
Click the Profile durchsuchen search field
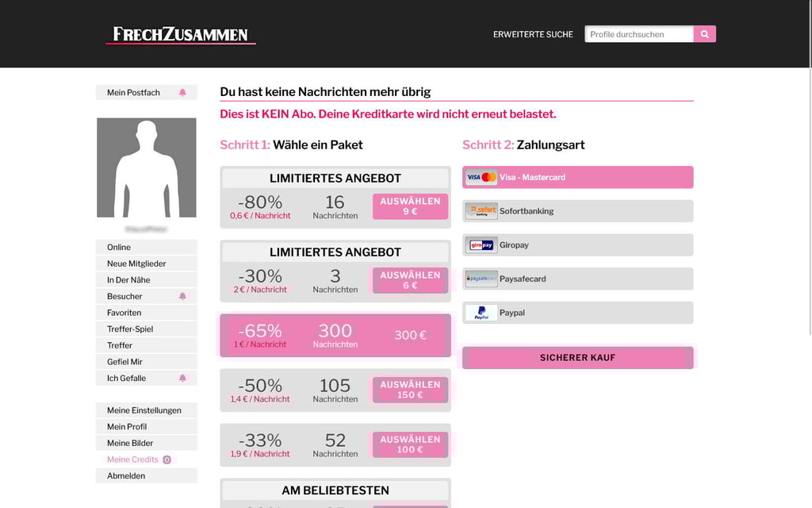click(639, 34)
